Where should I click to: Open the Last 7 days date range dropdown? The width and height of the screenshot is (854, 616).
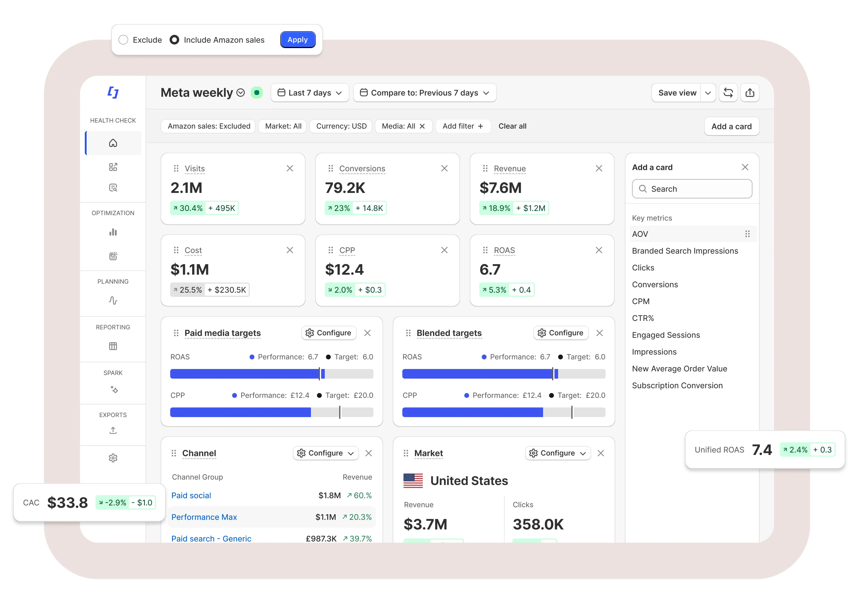(x=309, y=93)
